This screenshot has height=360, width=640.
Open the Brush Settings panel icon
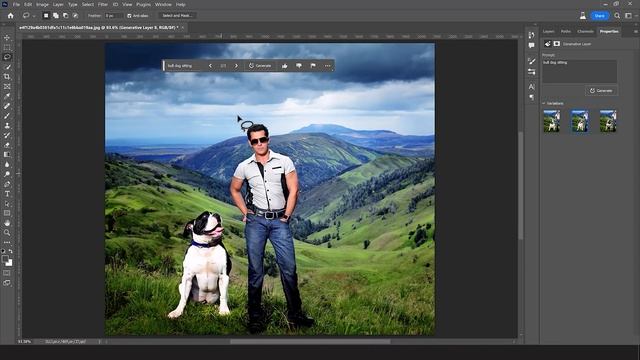click(x=531, y=61)
